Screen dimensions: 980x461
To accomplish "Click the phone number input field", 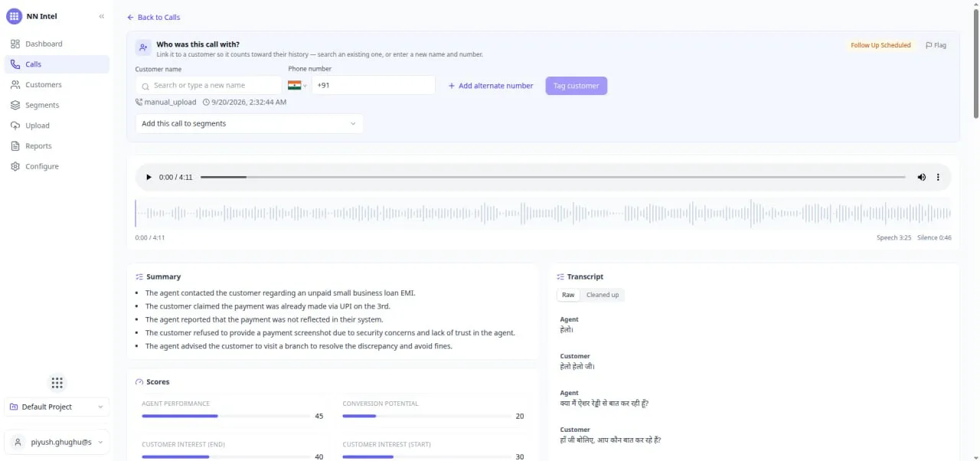I will pyautogui.click(x=373, y=85).
